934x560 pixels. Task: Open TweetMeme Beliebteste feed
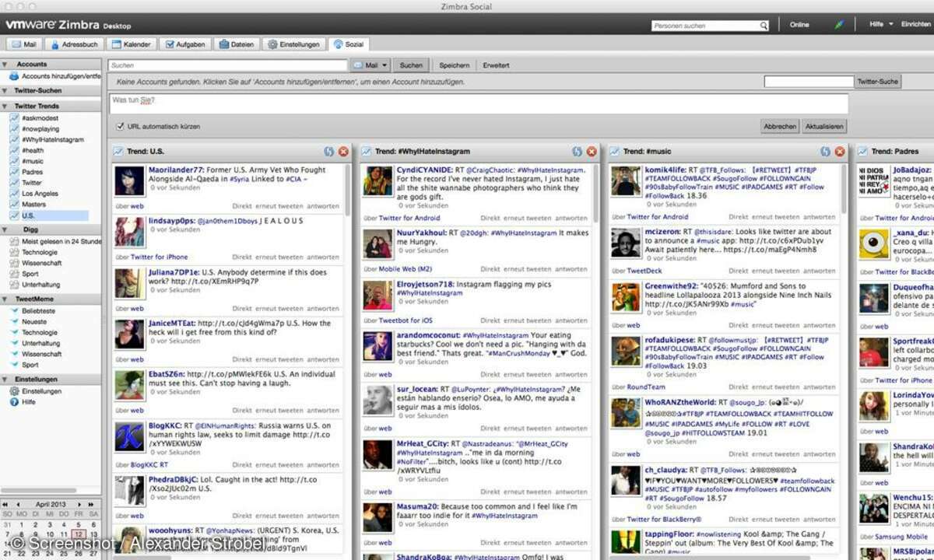click(38, 310)
